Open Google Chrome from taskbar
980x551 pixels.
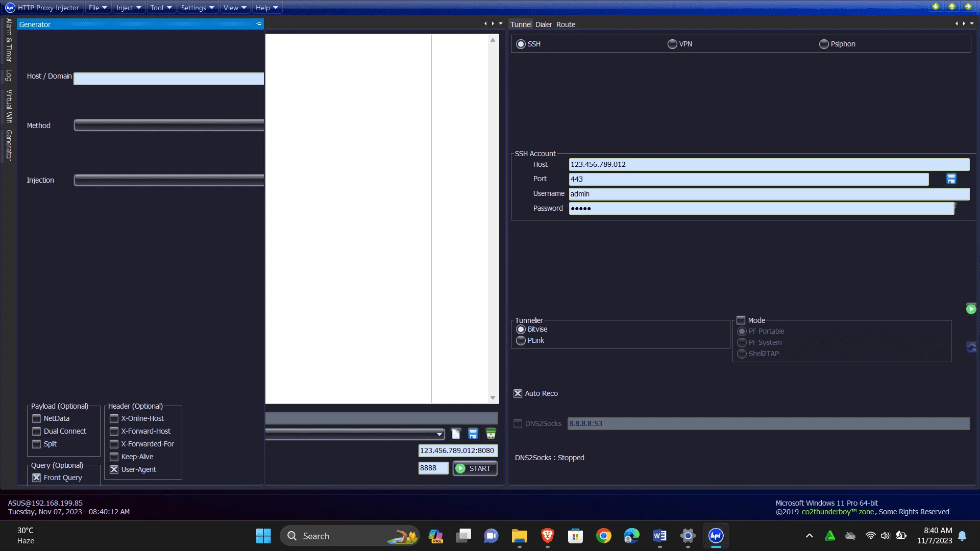pos(603,536)
